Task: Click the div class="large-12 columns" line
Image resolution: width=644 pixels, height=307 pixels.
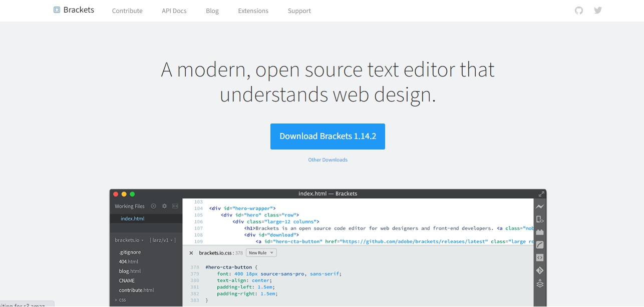Action: (275, 221)
